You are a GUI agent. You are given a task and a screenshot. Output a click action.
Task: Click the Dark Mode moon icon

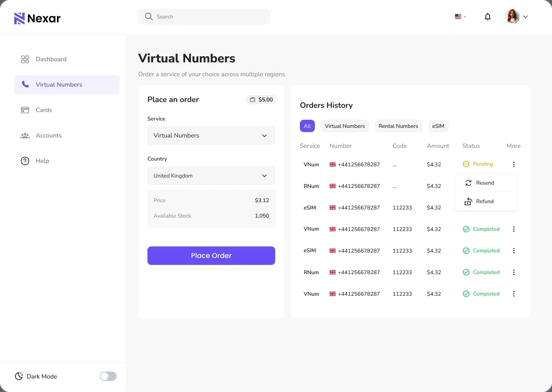19,376
